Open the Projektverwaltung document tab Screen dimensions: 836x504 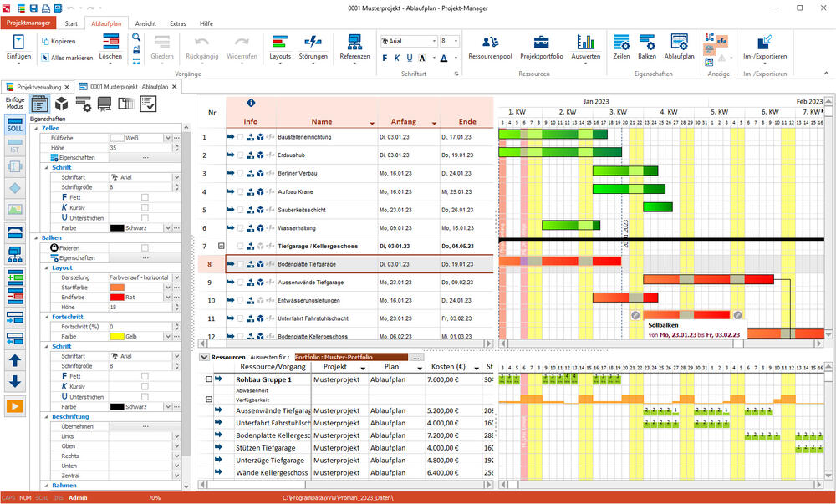pyautogui.click(x=38, y=87)
